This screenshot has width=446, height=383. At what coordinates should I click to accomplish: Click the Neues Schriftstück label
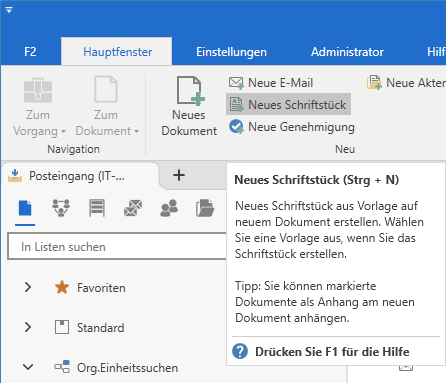tap(297, 105)
